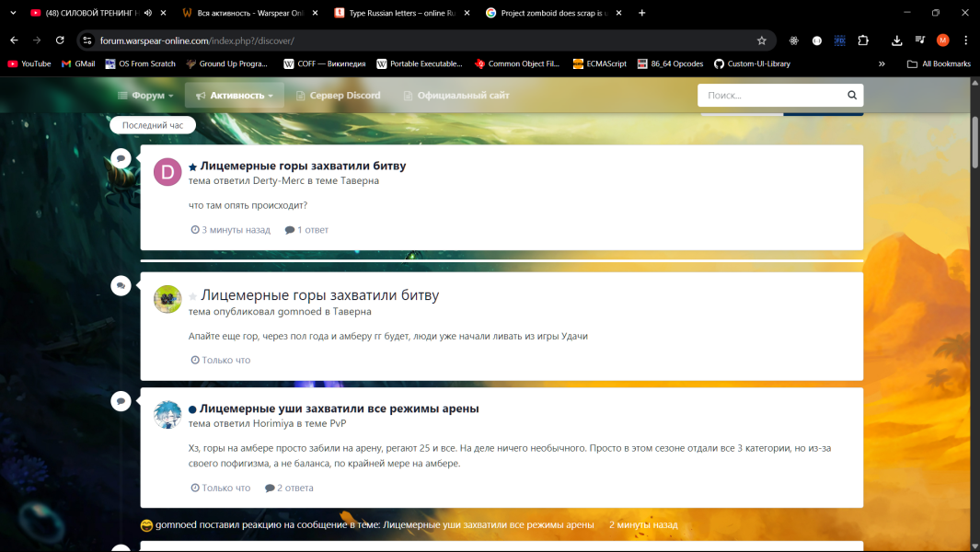
Task: Submit search with the magnifier icon
Action: pos(852,95)
